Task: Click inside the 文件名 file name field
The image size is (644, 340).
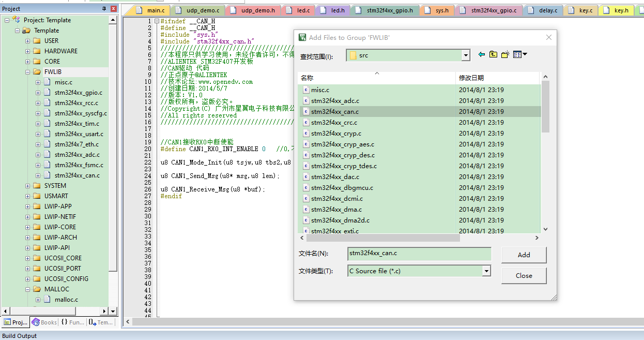Action: tap(419, 254)
